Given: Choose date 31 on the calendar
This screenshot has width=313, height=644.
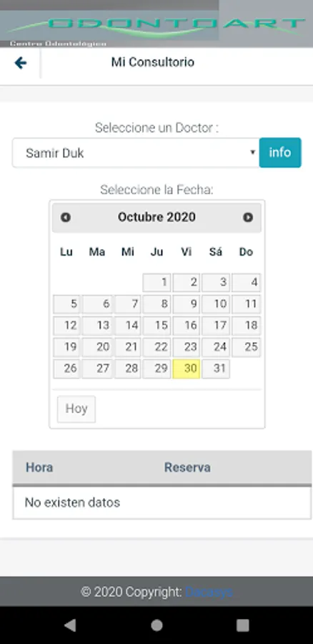Looking at the screenshot, I should [216, 369].
